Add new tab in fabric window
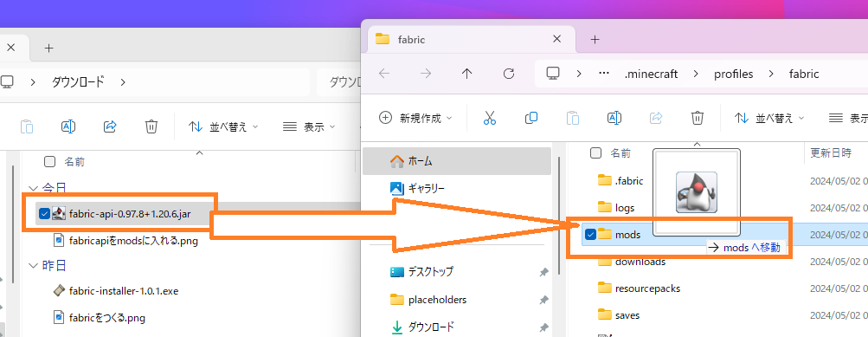868x337 pixels. [x=595, y=39]
